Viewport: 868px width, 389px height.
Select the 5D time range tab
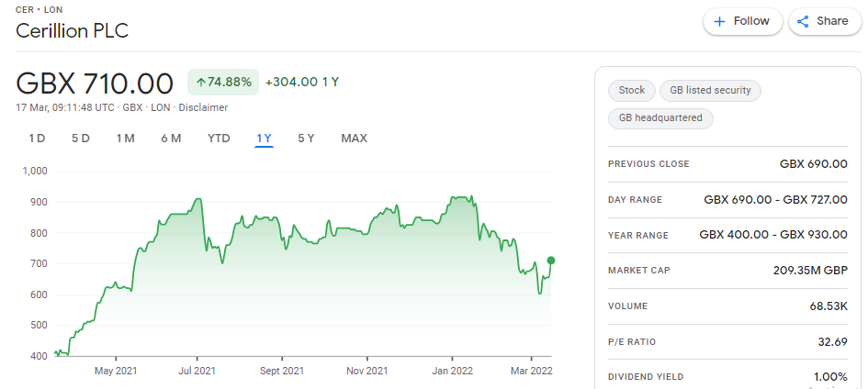coord(80,139)
